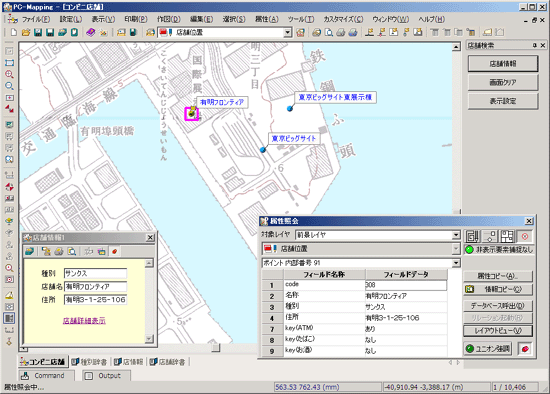
Task: Click the 店舗名 field in 店舗情報1
Action: (95, 287)
